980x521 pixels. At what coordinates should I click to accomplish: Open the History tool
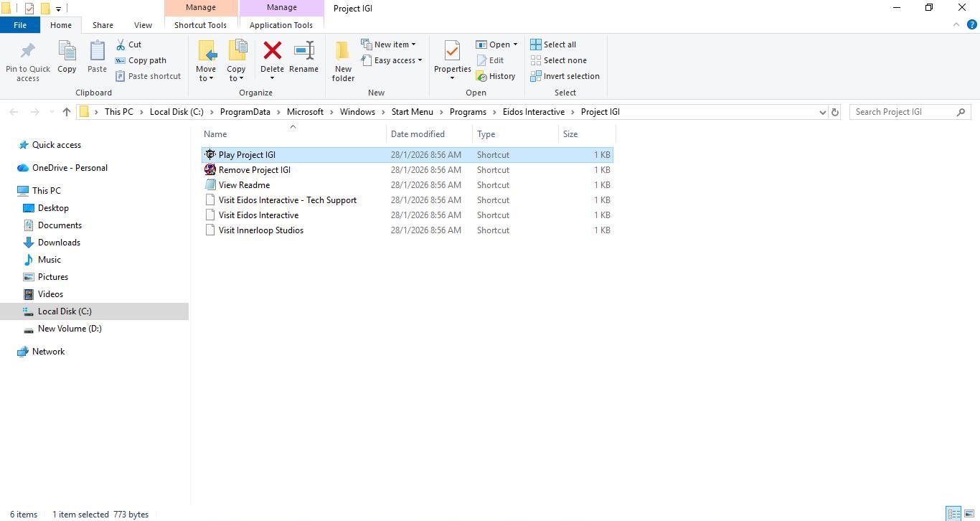coord(496,76)
